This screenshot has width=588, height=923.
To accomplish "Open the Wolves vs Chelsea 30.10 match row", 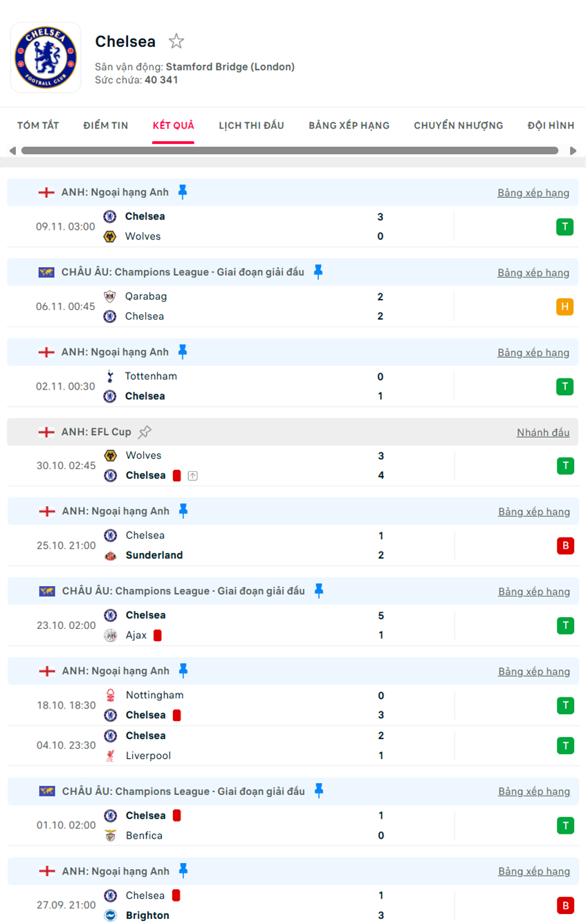I will pyautogui.click(x=277, y=466).
